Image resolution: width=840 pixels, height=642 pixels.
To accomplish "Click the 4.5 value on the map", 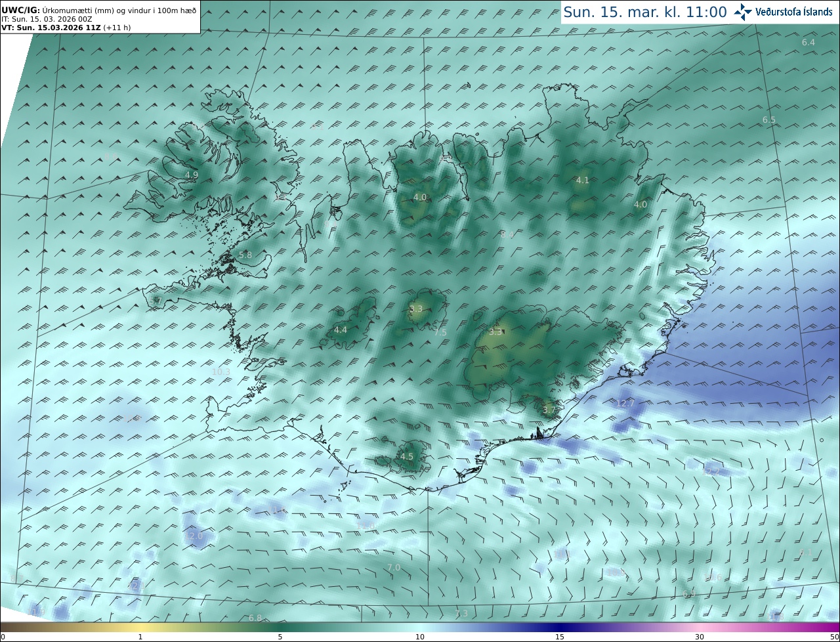I will (x=407, y=457).
